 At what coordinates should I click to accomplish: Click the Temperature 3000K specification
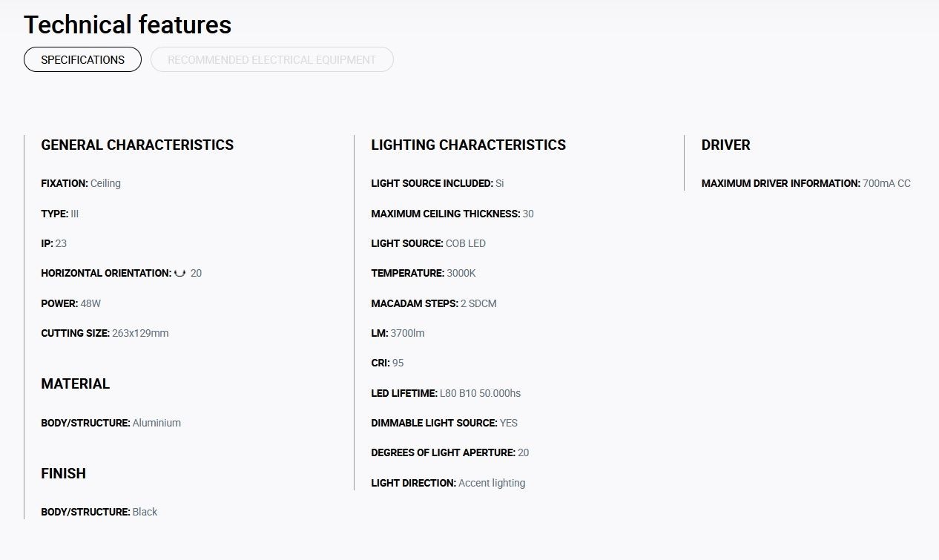[424, 273]
